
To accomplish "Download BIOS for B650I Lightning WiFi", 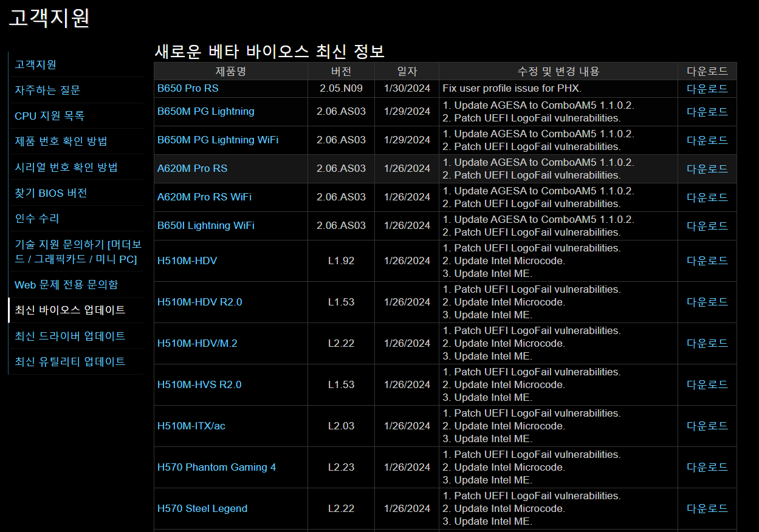I will pyautogui.click(x=707, y=225).
